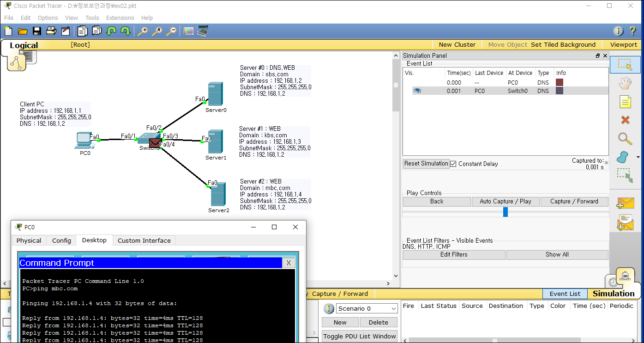This screenshot has width=644, height=343.
Task: Click the play speed slider handle
Action: coord(506,212)
